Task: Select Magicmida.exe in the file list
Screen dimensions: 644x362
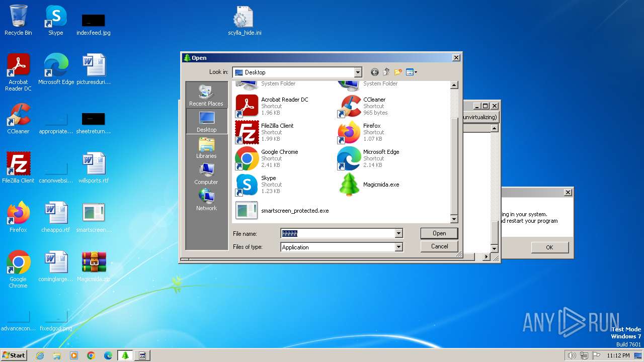Action: pyautogui.click(x=369, y=185)
